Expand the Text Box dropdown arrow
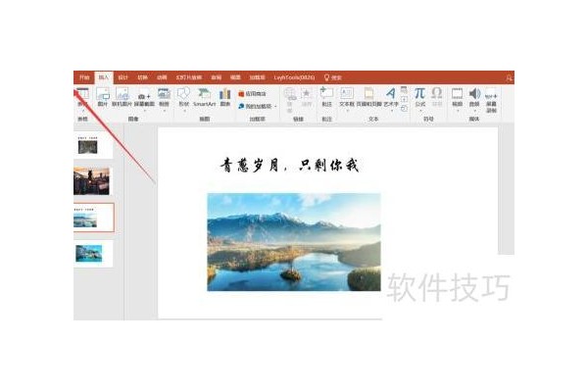588x392 pixels. pos(347,111)
